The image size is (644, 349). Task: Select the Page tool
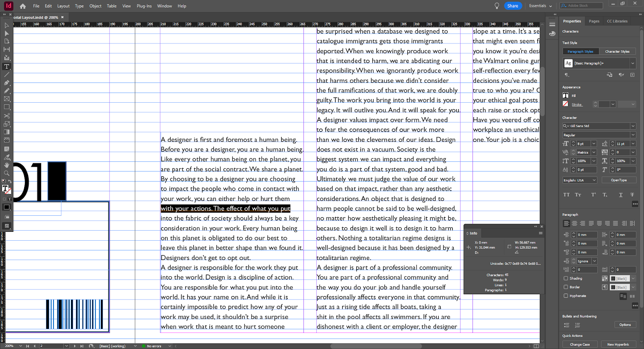tap(6, 41)
